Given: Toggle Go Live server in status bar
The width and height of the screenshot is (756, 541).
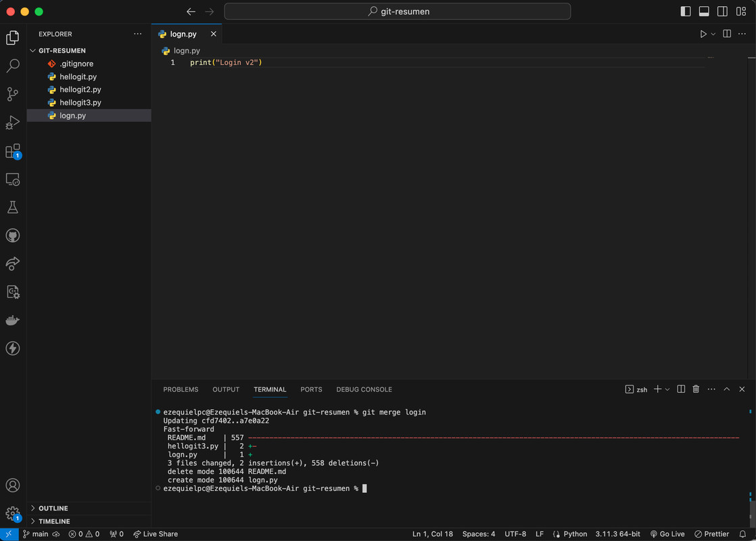Looking at the screenshot, I should point(667,534).
